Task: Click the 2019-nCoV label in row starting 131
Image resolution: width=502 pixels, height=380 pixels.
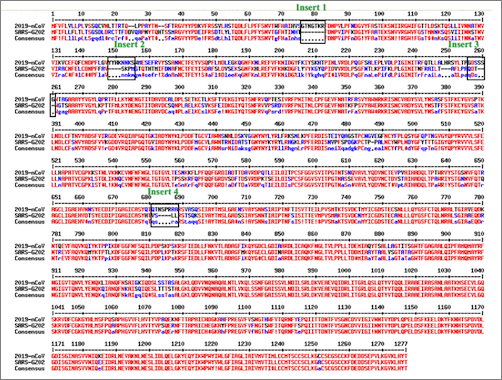Action: [x=30, y=62]
